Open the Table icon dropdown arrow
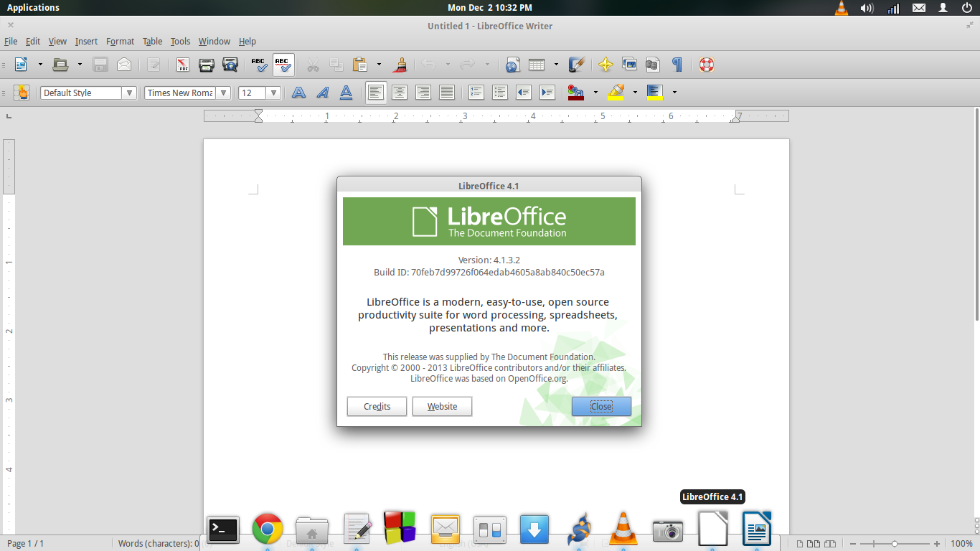Image resolution: width=980 pixels, height=551 pixels. 556,65
